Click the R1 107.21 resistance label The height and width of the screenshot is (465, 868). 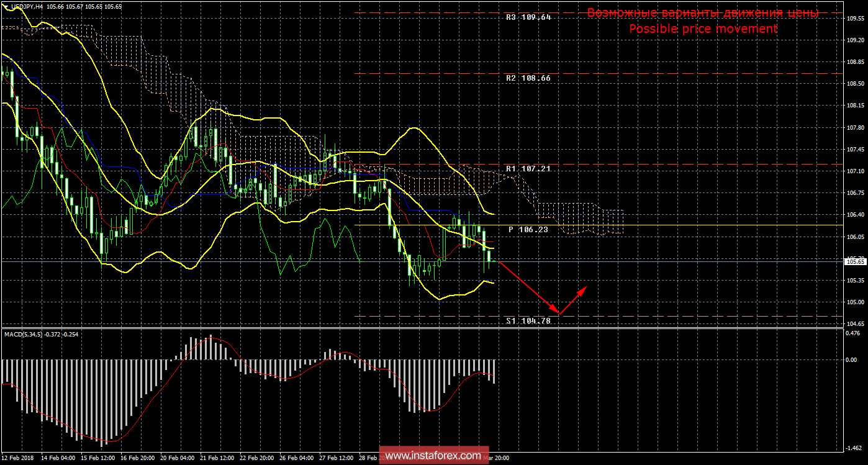click(528, 168)
